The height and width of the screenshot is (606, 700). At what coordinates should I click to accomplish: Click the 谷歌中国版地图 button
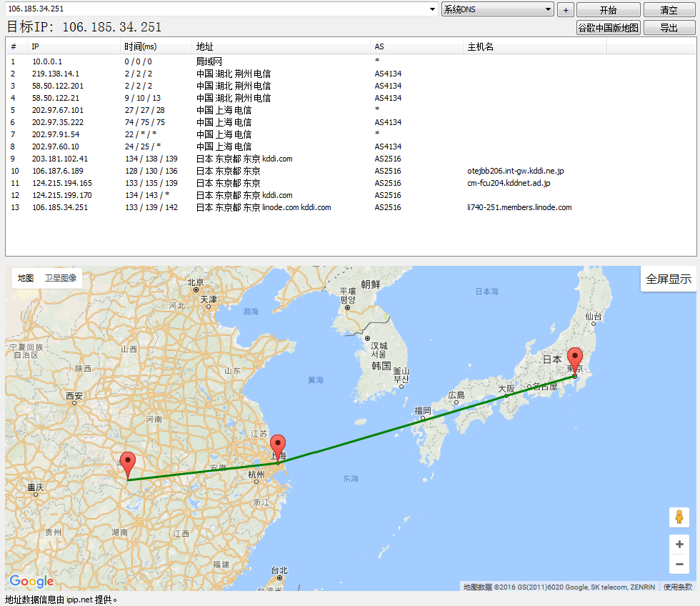[608, 28]
